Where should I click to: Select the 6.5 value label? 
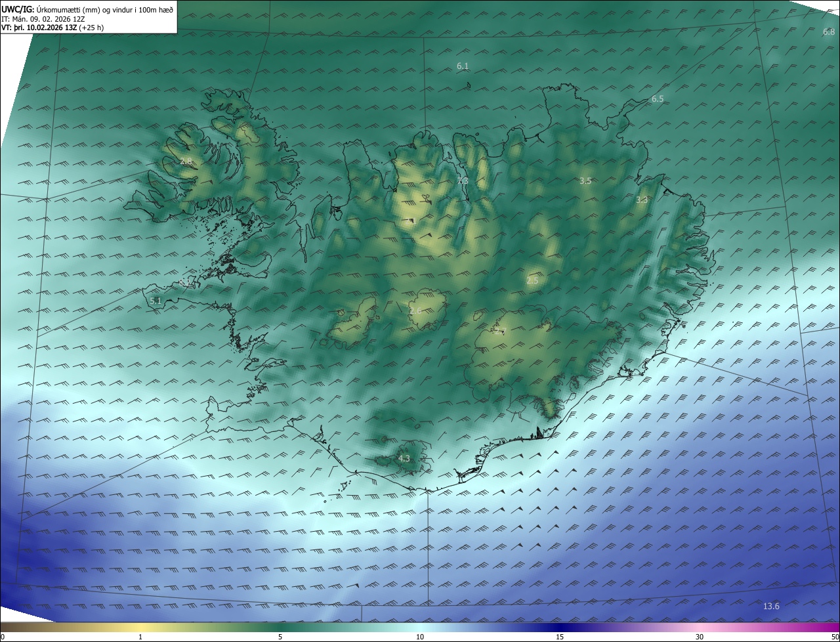[658, 99]
